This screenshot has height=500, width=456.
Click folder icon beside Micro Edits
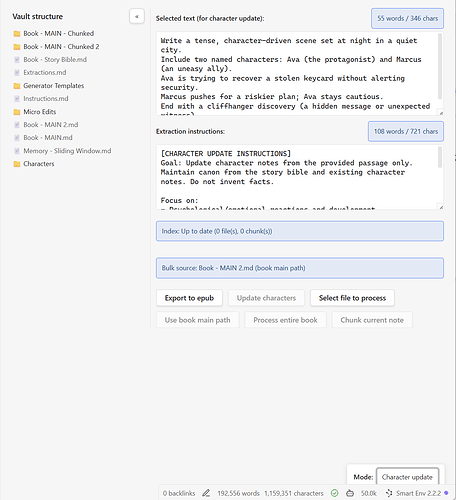click(x=17, y=112)
